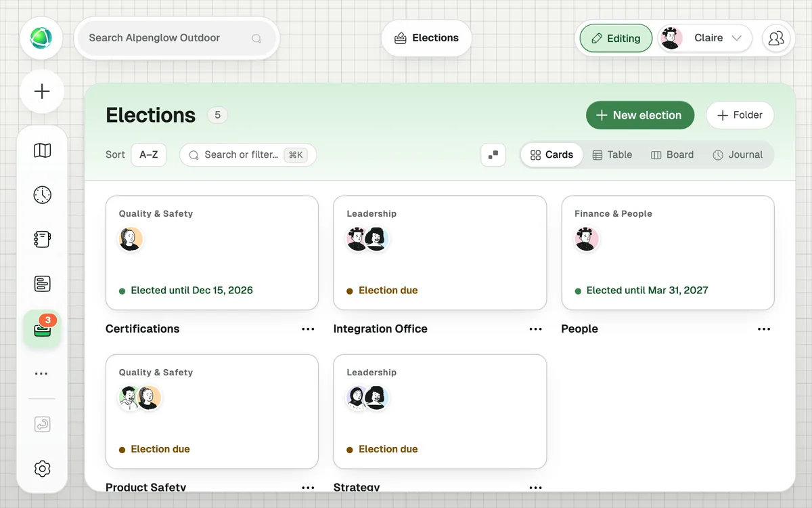Image resolution: width=812 pixels, height=508 pixels.
Task: Open the Product Safety card options menu
Action: pos(308,488)
